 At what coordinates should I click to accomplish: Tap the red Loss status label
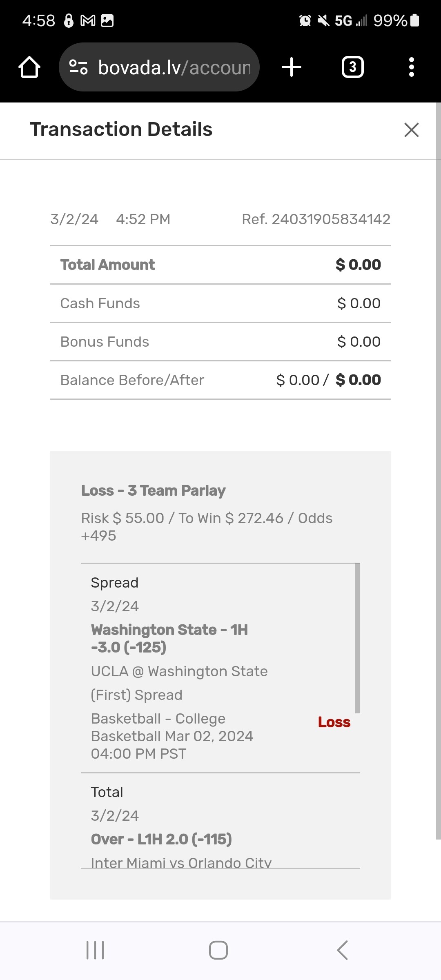pyautogui.click(x=334, y=722)
